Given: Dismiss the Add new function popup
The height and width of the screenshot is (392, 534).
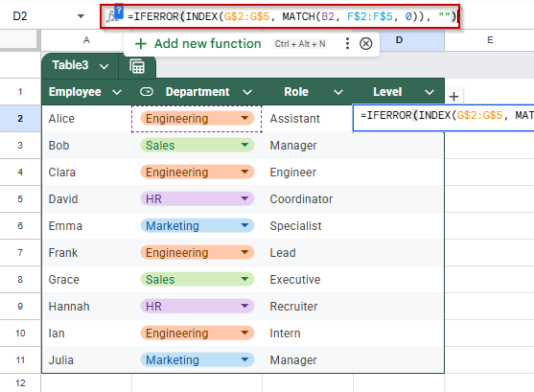Looking at the screenshot, I should pyautogui.click(x=366, y=43).
